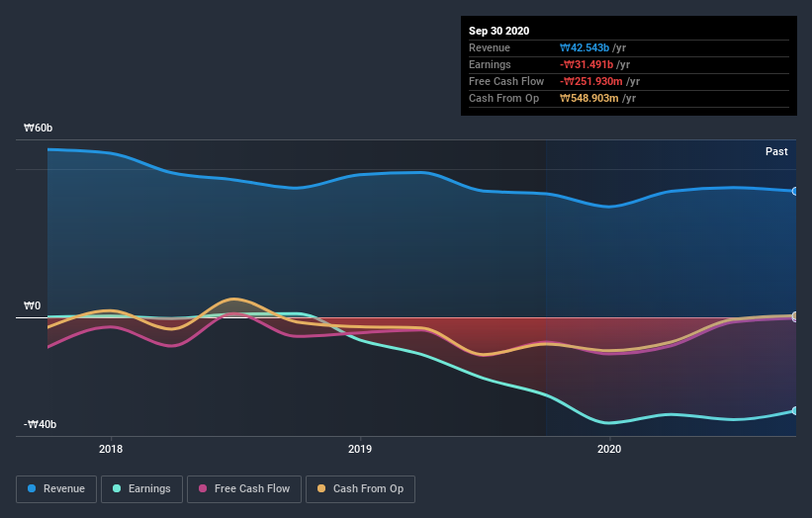
Task: Toggle the Revenue legend button
Action: coord(56,489)
